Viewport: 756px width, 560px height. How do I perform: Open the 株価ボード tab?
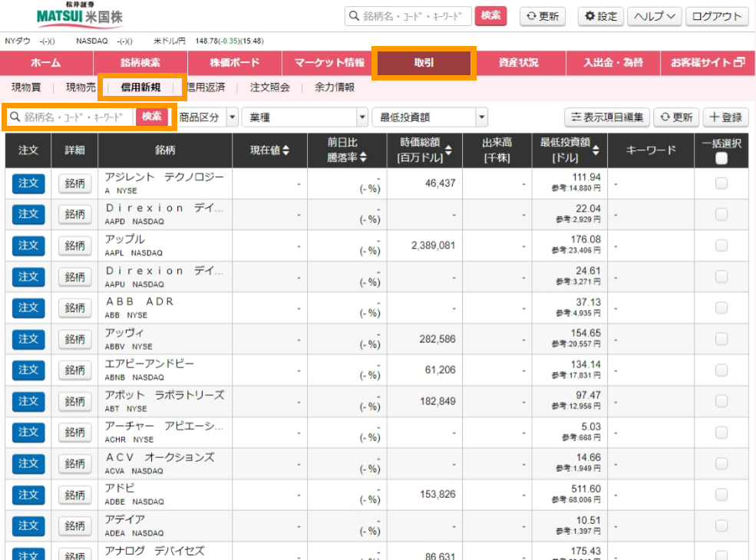point(235,63)
